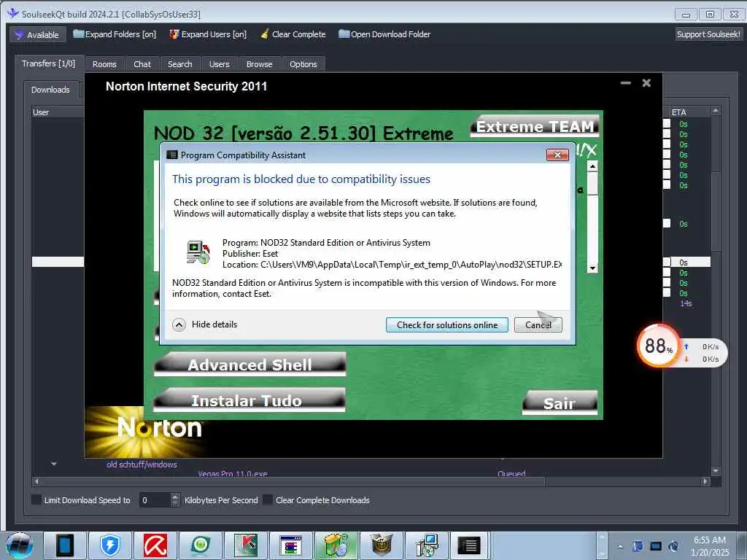Screen dimensions: 747x560
Task: Collapse details with the Hide details chevron
Action: [x=179, y=324]
